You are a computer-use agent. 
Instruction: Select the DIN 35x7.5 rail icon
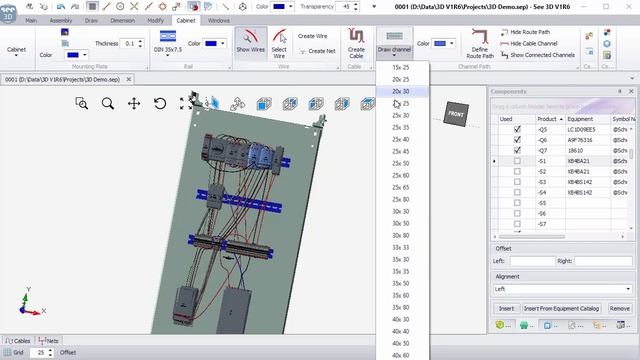tap(168, 36)
